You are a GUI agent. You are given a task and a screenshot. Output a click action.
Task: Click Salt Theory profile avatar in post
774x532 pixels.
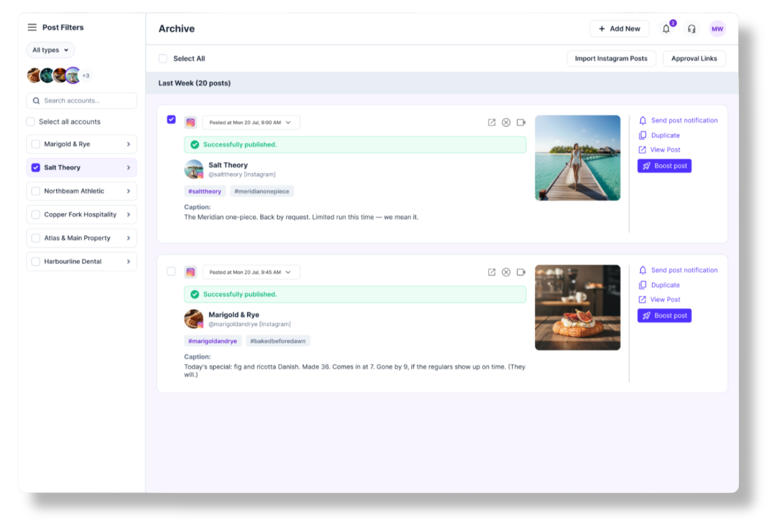point(194,169)
